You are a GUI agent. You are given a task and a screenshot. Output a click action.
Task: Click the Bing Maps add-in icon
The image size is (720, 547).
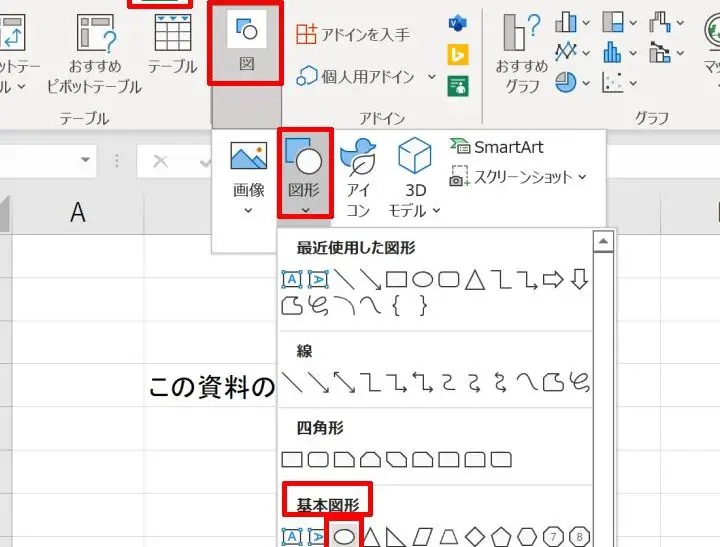coord(458,55)
